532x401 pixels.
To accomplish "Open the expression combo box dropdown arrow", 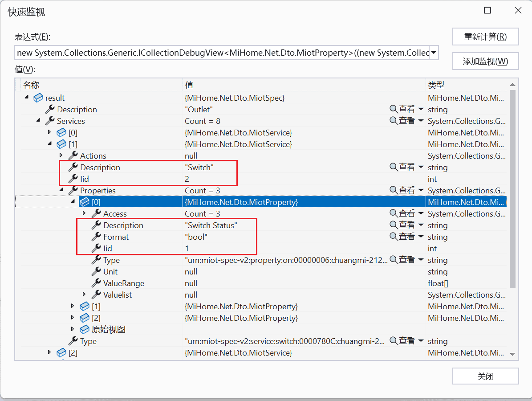I will pos(433,53).
